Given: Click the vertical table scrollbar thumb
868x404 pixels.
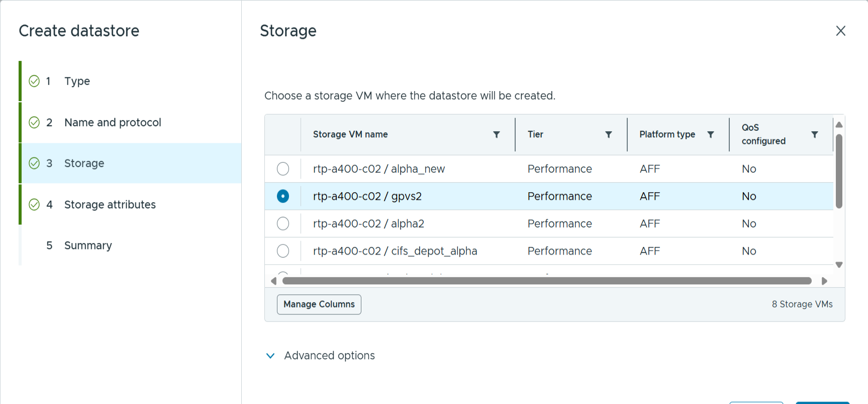Looking at the screenshot, I should click(839, 171).
